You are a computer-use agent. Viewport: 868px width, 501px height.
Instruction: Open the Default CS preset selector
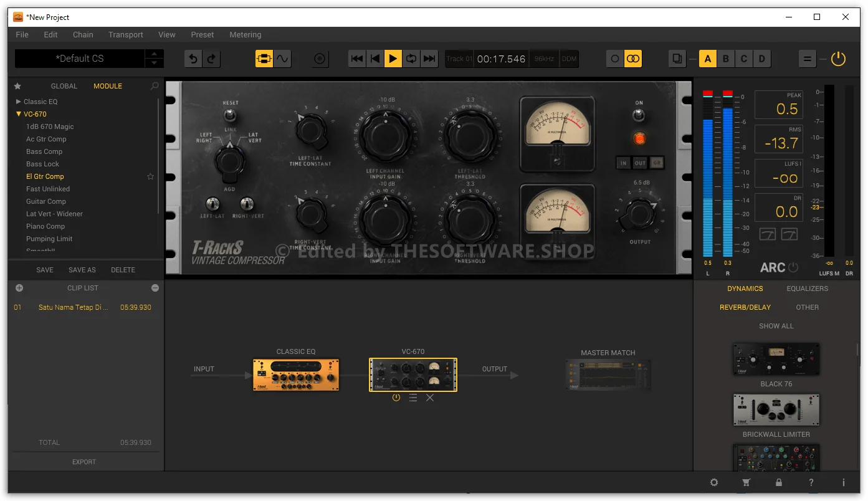click(80, 59)
